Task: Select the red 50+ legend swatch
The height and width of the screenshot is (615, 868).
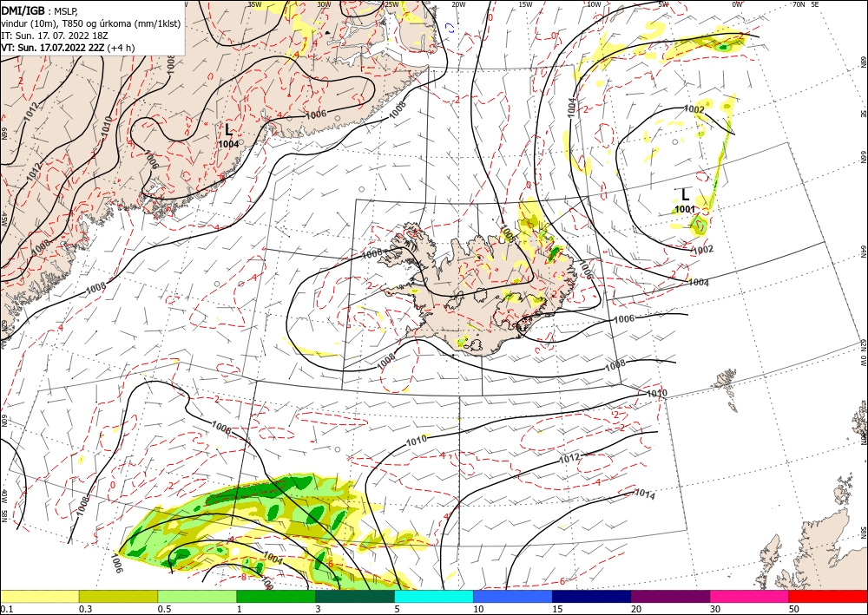Action: 828,596
